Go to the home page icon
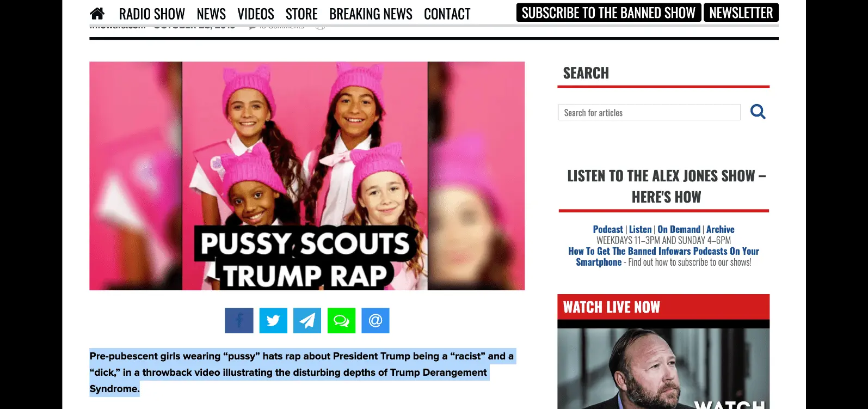Image resolution: width=868 pixels, height=409 pixels. pos(97,14)
